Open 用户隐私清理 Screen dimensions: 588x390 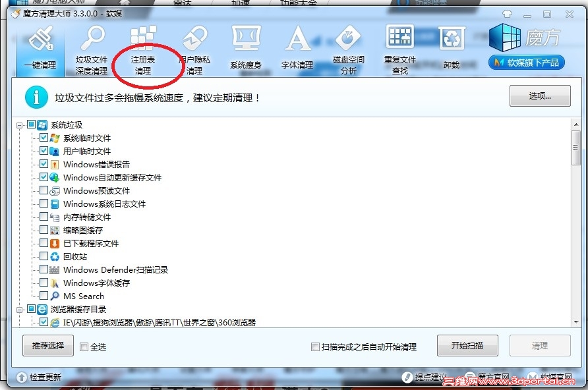[196, 49]
